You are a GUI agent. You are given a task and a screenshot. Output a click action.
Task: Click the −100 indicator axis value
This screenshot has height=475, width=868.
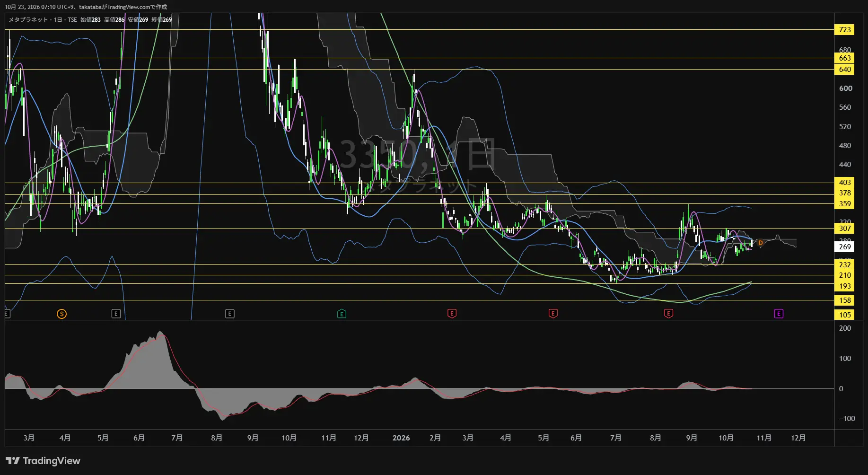(847, 419)
